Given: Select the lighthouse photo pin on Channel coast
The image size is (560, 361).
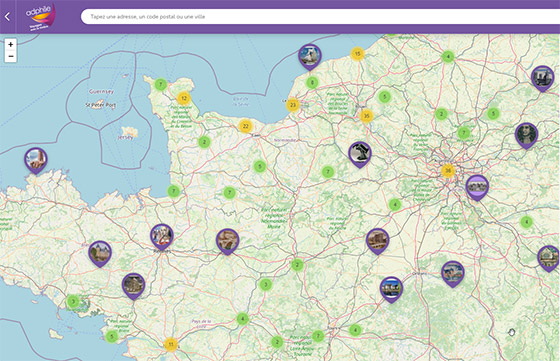Looking at the screenshot, I should click(310, 57).
